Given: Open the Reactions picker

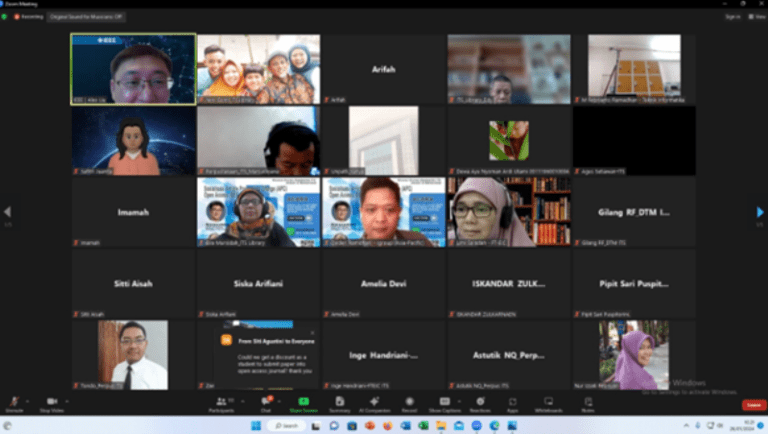Looking at the screenshot, I should click(x=480, y=403).
